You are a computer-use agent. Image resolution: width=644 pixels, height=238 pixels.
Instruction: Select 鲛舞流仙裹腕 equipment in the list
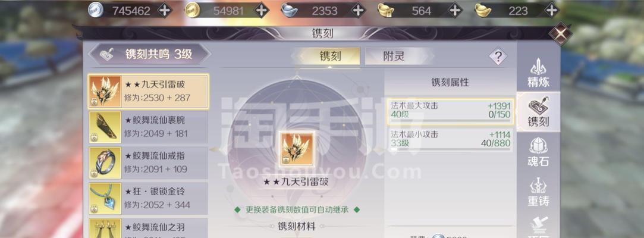pos(148,127)
